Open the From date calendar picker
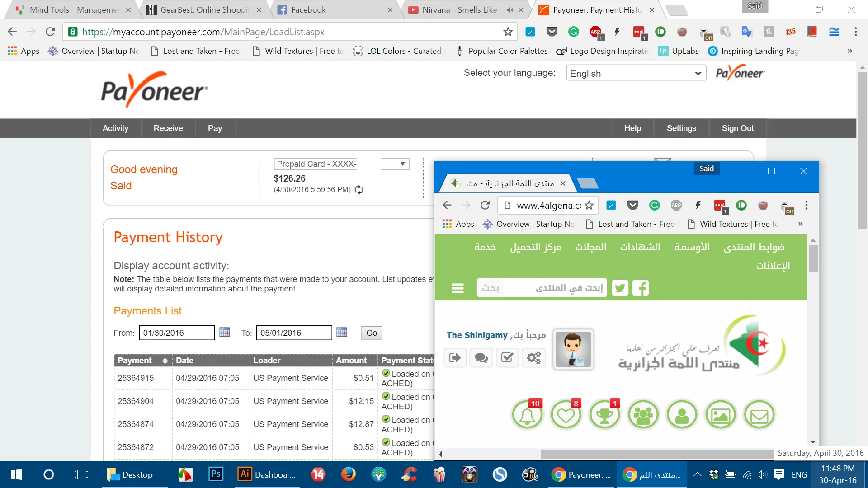This screenshot has height=488, width=868. click(224, 332)
